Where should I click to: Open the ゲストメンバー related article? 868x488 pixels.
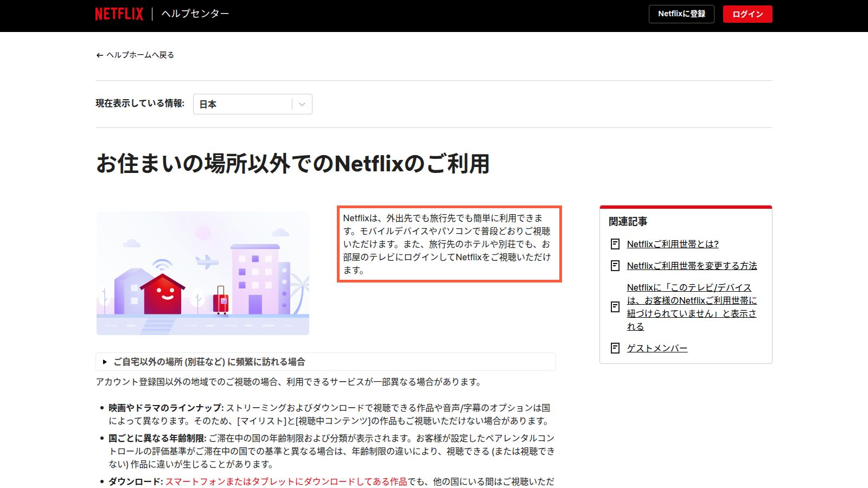click(x=657, y=348)
